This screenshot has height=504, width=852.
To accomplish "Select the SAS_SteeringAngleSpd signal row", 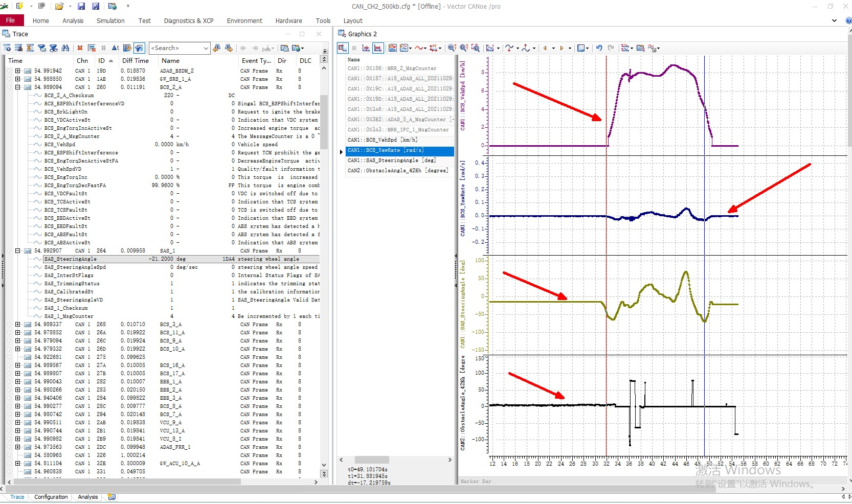I will click(75, 267).
